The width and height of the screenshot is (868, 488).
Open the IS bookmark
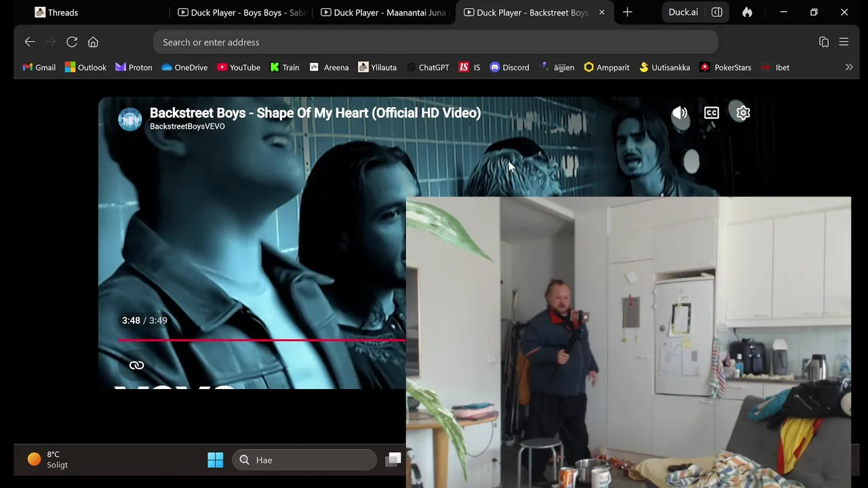pyautogui.click(x=469, y=67)
